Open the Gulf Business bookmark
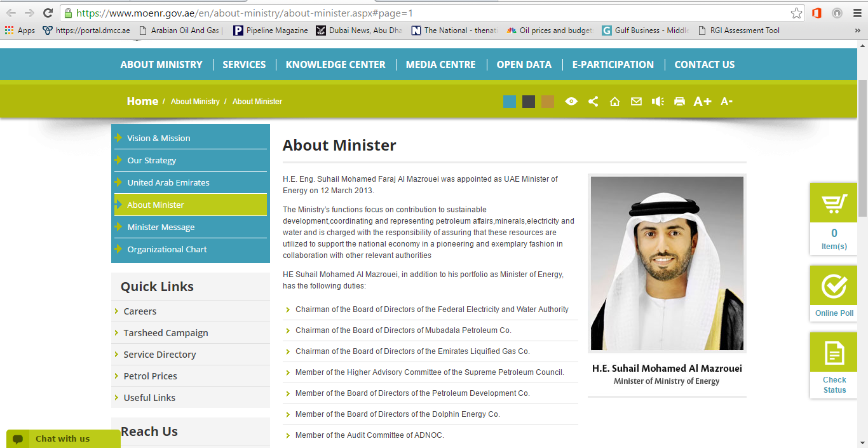This screenshot has width=868, height=448. pyautogui.click(x=645, y=31)
